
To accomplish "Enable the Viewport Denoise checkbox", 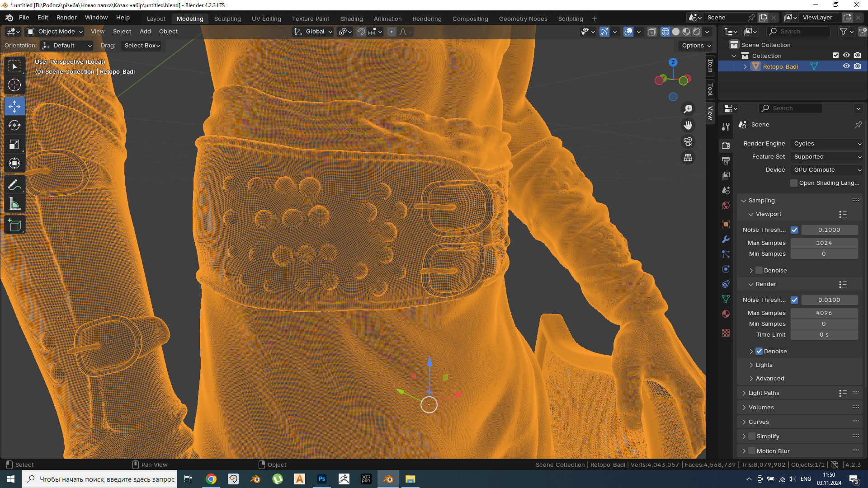I will pos(759,270).
